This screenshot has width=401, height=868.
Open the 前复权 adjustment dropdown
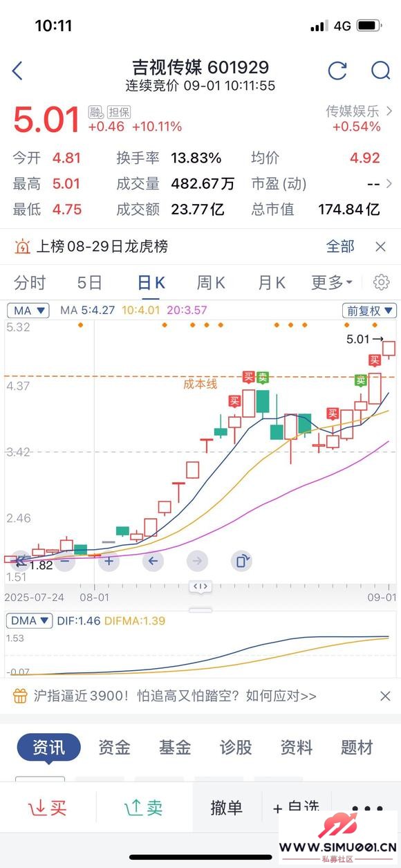click(x=370, y=311)
